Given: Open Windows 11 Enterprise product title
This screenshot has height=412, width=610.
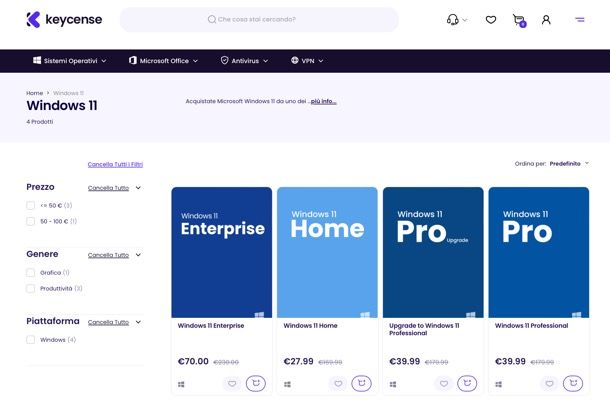Looking at the screenshot, I should [x=211, y=326].
